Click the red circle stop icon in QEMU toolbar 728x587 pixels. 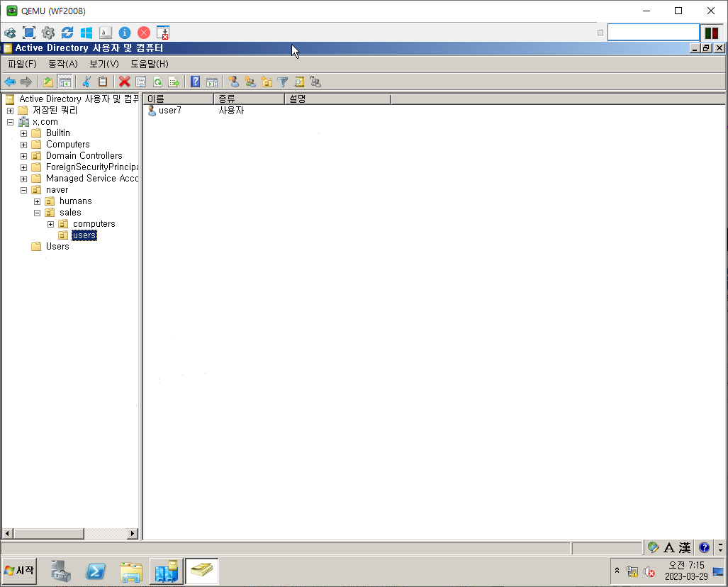click(144, 33)
